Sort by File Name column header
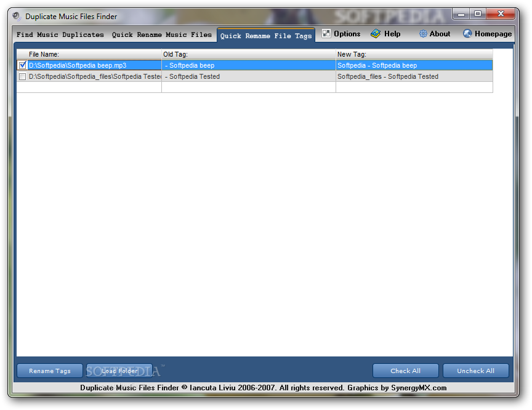The width and height of the screenshot is (532, 410). [89, 54]
